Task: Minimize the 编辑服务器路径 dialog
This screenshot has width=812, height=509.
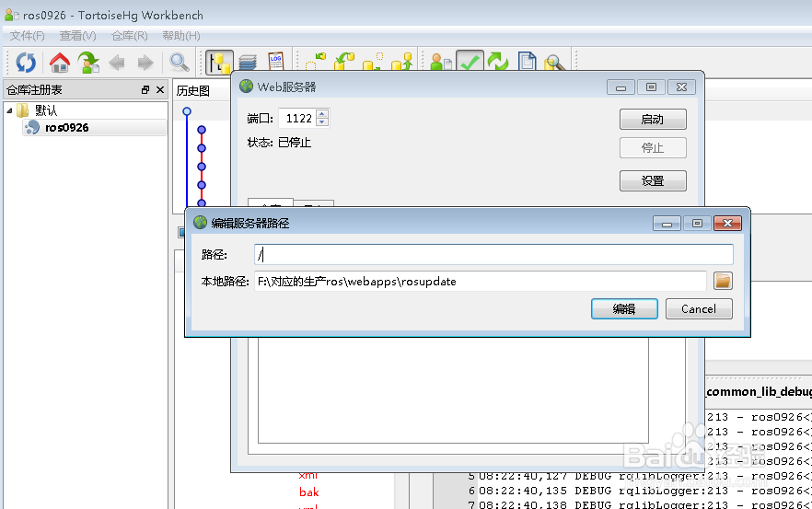Action: pyautogui.click(x=667, y=223)
